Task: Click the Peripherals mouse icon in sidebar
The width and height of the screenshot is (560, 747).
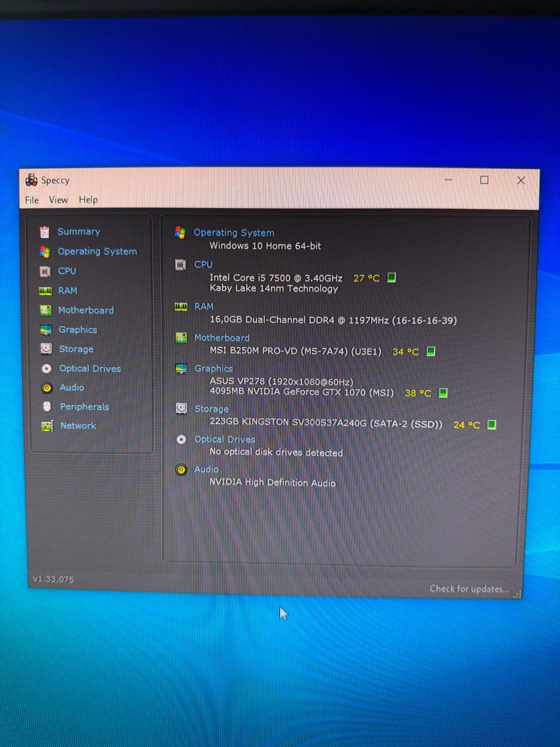Action: tap(47, 407)
